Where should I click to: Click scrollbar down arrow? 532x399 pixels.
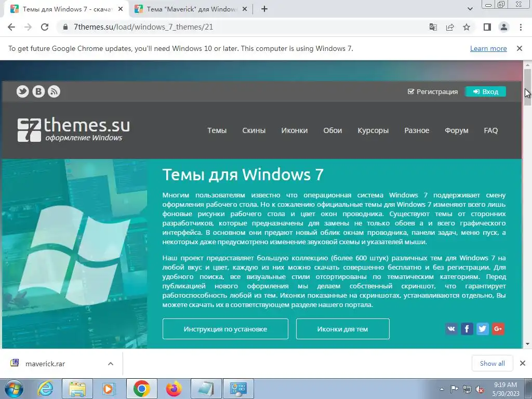tap(527, 344)
